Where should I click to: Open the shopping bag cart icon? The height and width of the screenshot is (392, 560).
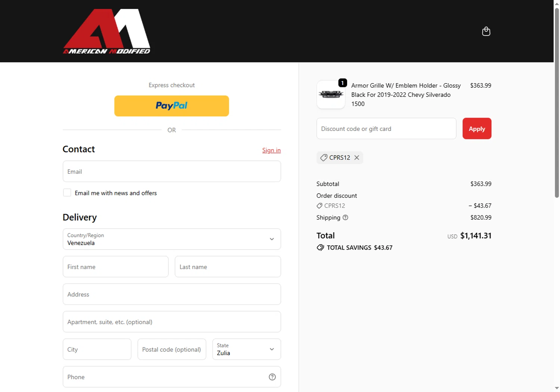click(x=486, y=31)
